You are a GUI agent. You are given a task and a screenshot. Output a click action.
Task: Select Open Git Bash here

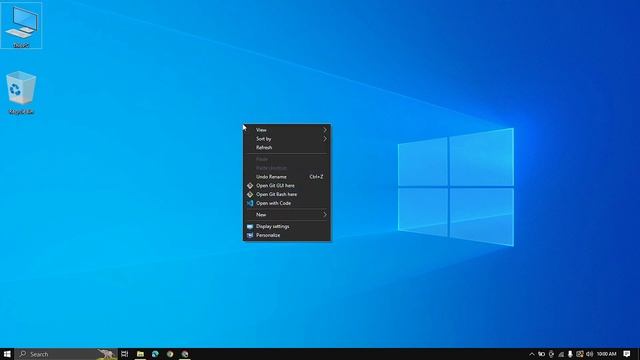[287, 194]
